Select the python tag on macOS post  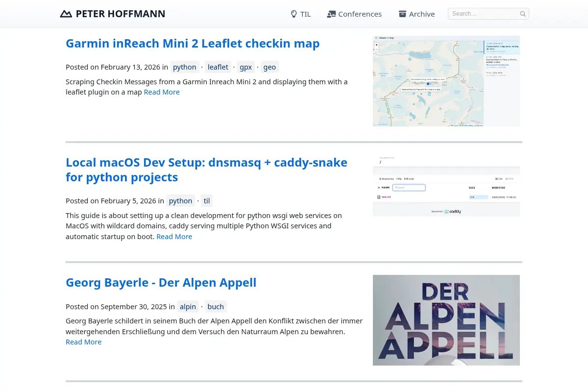(x=181, y=200)
